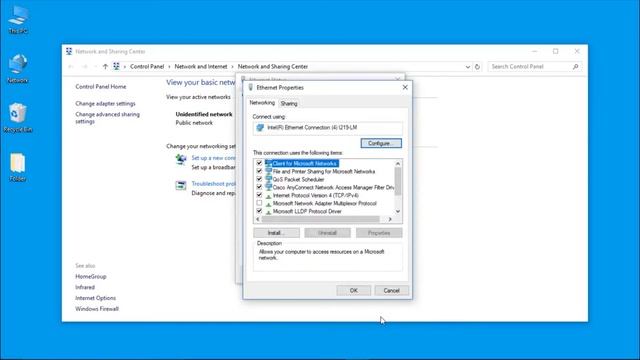
Task: Select Network and Internet breadcrumb
Action: [201, 67]
